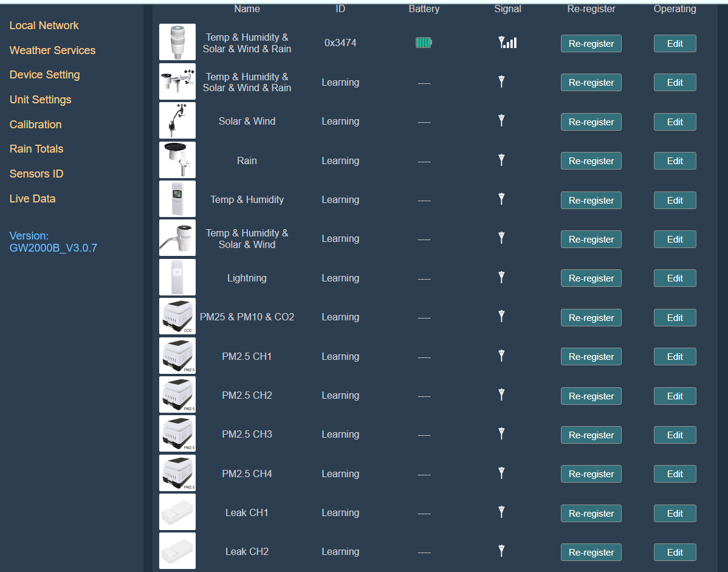Viewport: 728px width, 572px height.
Task: Click the Lightning sensor picture
Action: [x=177, y=277]
